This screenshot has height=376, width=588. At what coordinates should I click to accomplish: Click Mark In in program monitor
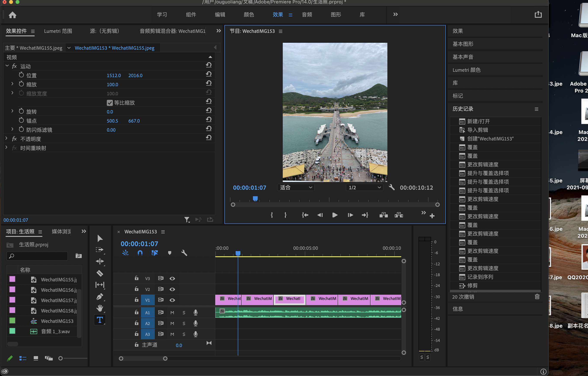click(272, 215)
